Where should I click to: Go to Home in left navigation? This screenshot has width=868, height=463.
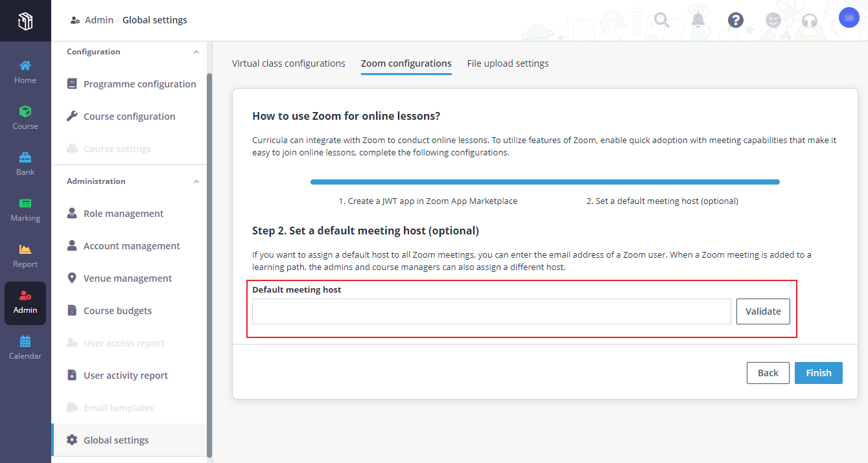tap(25, 71)
